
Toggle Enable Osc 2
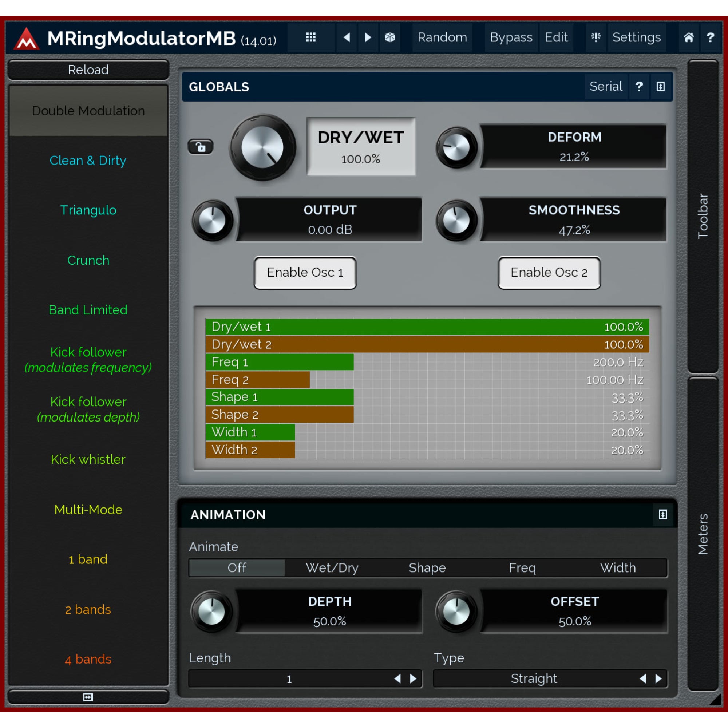tap(549, 272)
